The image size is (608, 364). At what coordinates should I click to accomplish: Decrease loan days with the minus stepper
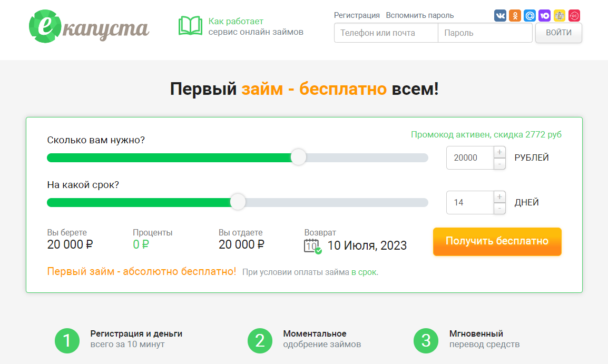499,208
